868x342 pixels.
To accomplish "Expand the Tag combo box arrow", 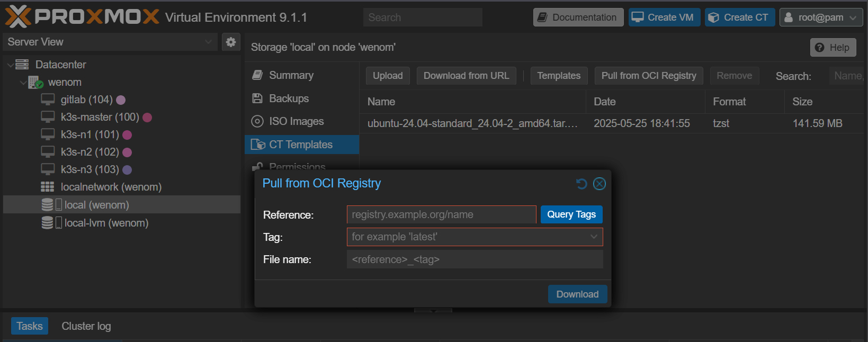I will [x=594, y=237].
